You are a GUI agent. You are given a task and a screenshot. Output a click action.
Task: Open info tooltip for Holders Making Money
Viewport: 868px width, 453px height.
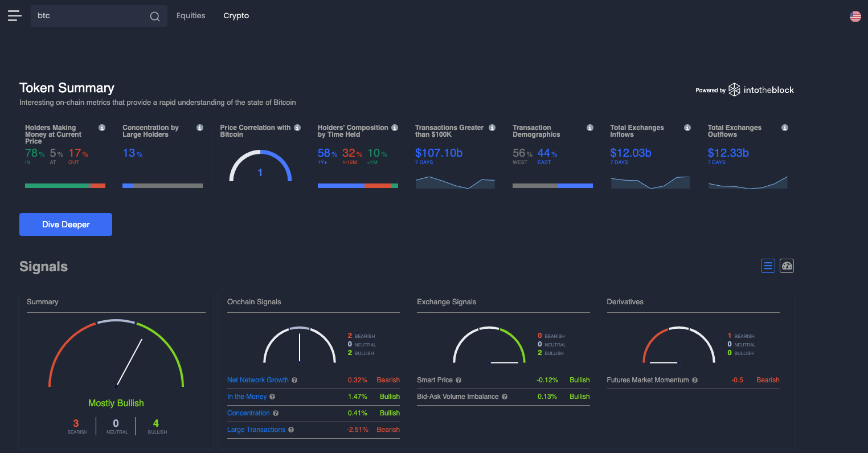click(102, 128)
